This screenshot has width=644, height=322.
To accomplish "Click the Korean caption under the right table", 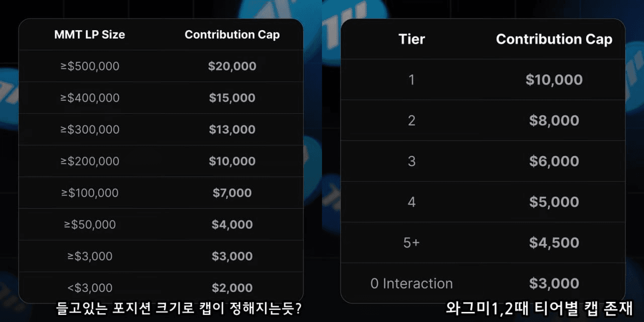I will pyautogui.click(x=539, y=308).
